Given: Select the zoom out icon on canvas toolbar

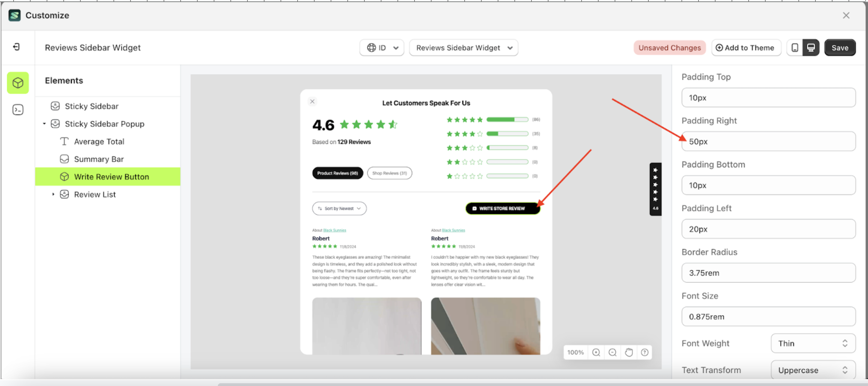Looking at the screenshot, I should point(612,352).
